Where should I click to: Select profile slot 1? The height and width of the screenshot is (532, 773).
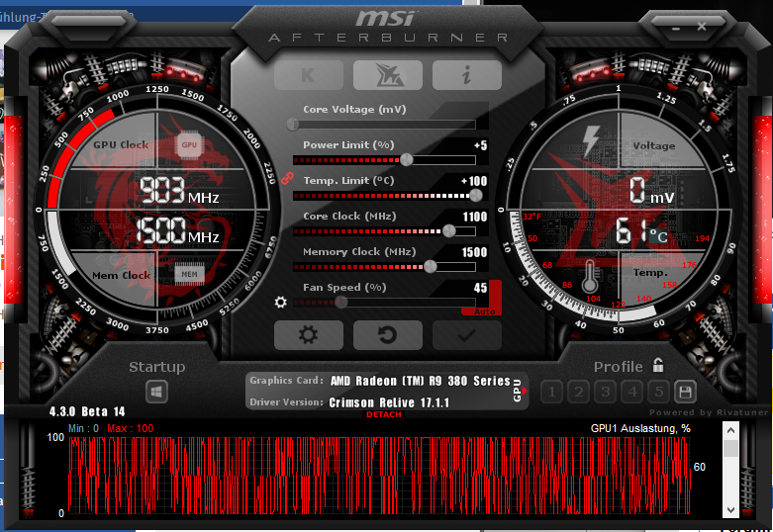point(551,393)
